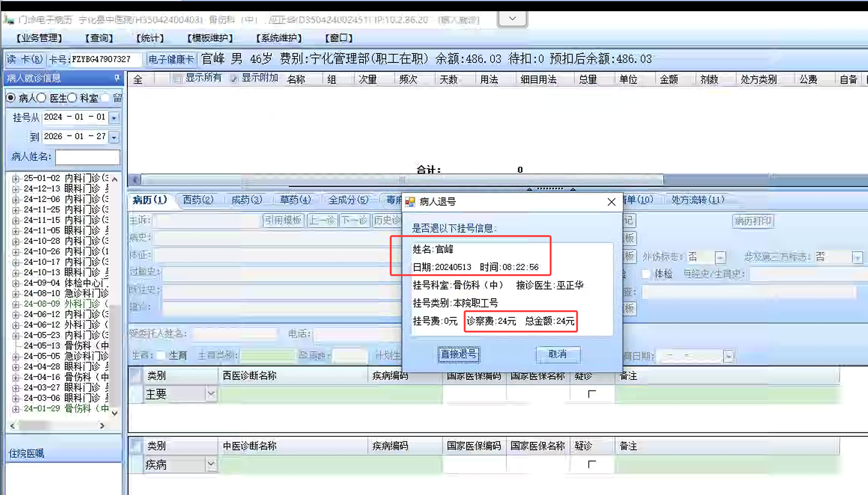The image size is (868, 495).
Task: Enable the 显示所有 checkbox
Action: (x=178, y=78)
